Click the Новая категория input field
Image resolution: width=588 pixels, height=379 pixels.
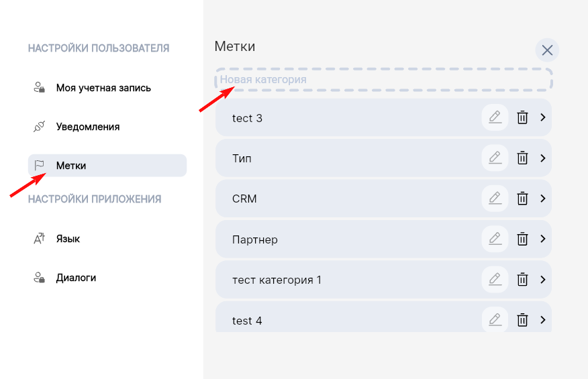(x=383, y=80)
